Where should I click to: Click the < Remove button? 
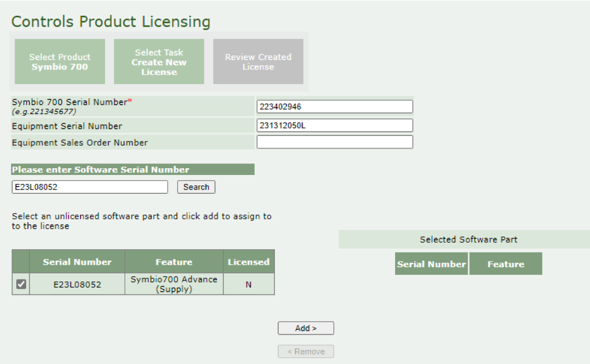(306, 351)
